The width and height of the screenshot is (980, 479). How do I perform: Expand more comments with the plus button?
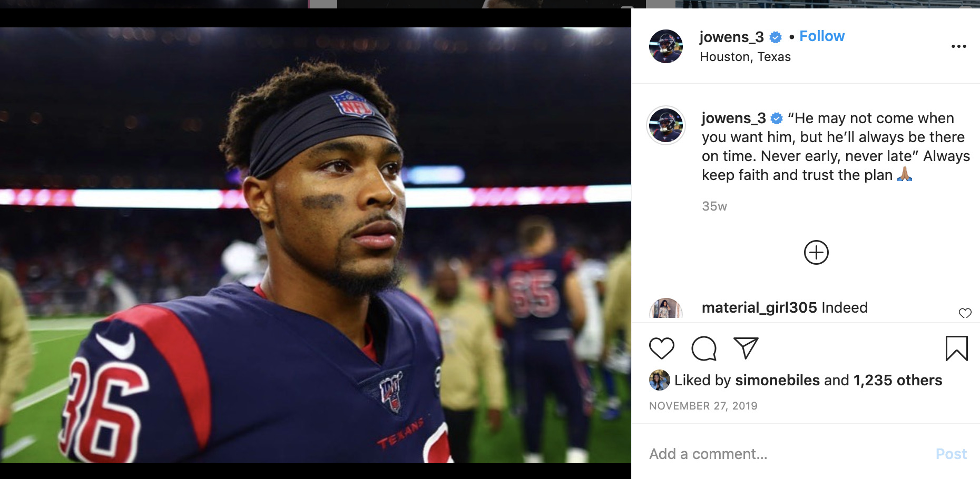[x=816, y=252]
